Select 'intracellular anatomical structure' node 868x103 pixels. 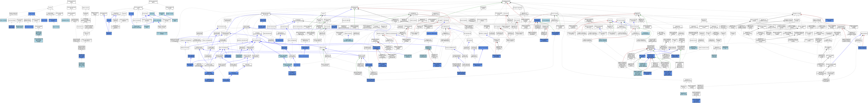[x=116, y=14]
